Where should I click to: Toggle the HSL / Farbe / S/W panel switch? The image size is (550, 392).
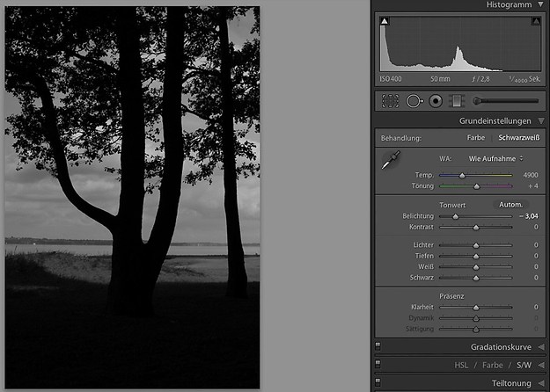coord(378,364)
